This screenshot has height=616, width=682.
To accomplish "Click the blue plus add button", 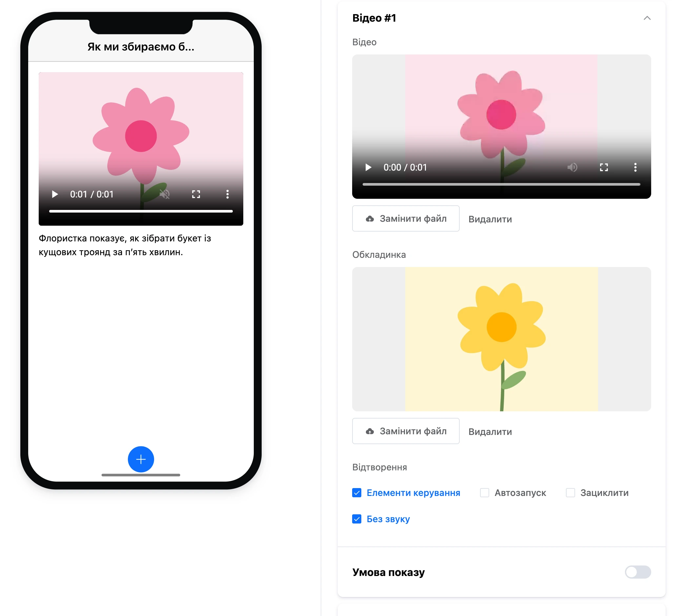I will point(141,459).
